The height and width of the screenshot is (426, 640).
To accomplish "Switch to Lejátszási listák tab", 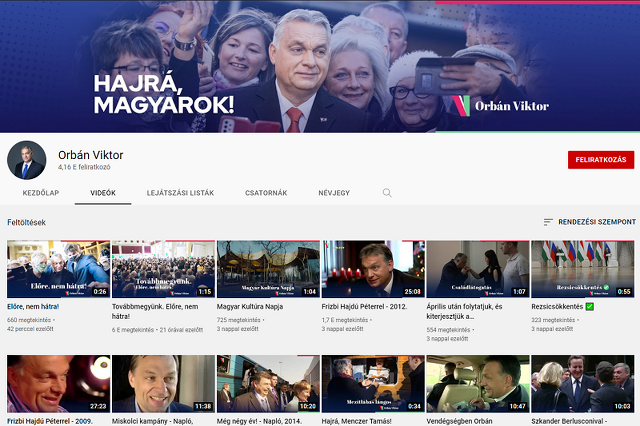I will click(180, 193).
